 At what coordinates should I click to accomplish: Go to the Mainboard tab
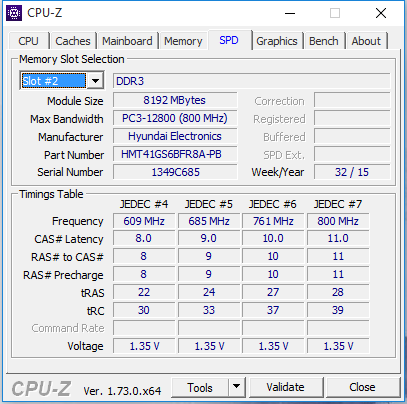pos(127,41)
